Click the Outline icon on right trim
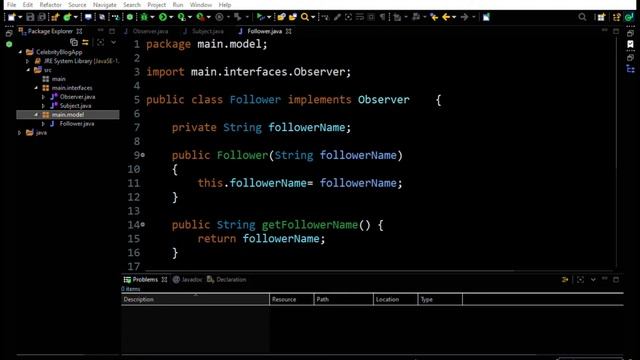Screen dimensions: 640x360 tap(631, 69)
